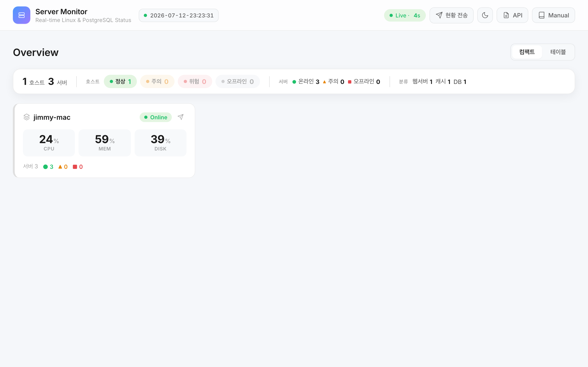Click paper plane icon in 현황 전송 button
This screenshot has width=588, height=367.
click(439, 15)
